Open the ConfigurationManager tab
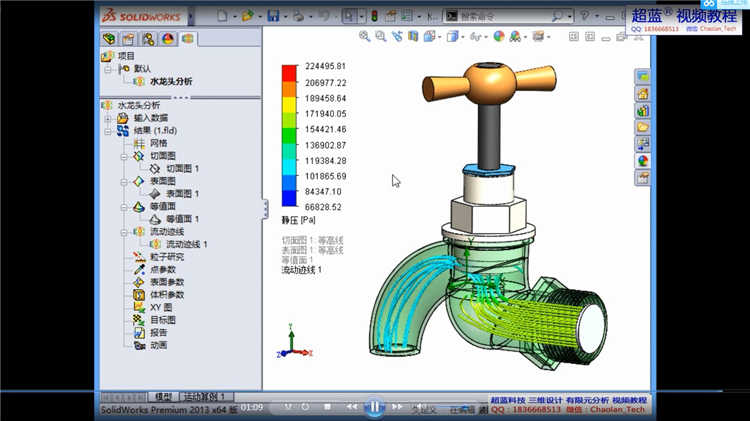The width and height of the screenshot is (750, 421). (x=148, y=39)
